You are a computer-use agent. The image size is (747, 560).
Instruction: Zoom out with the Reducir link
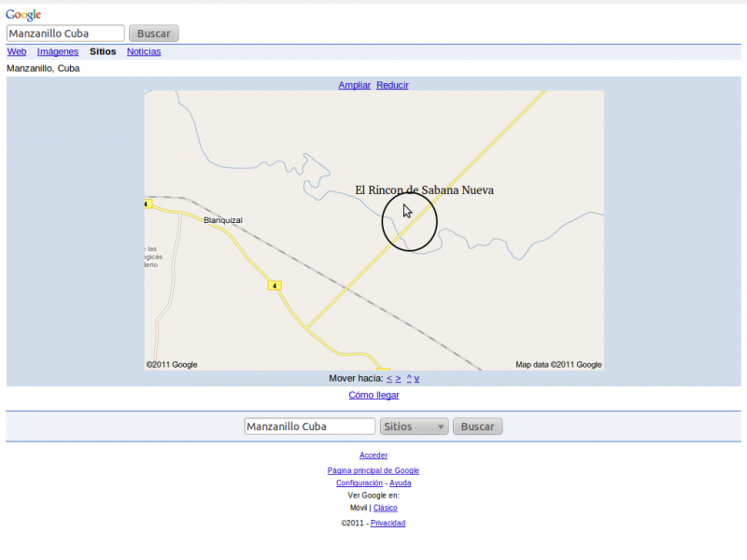pos(392,85)
